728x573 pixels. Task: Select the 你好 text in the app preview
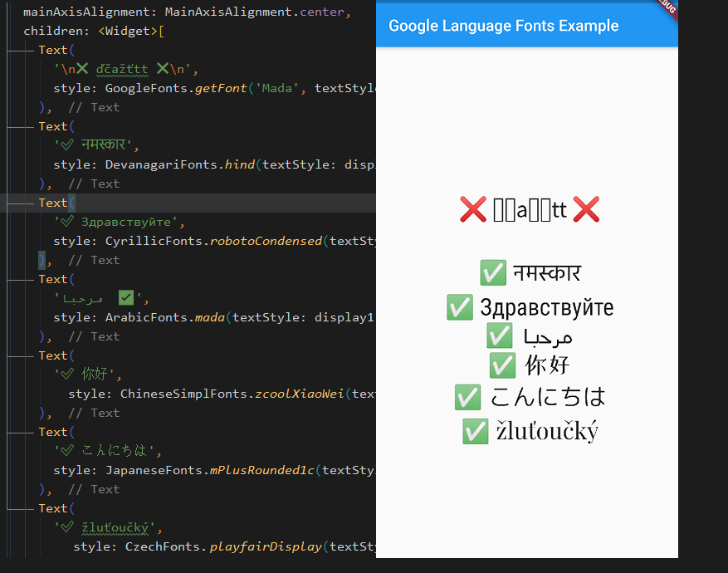click(x=547, y=365)
